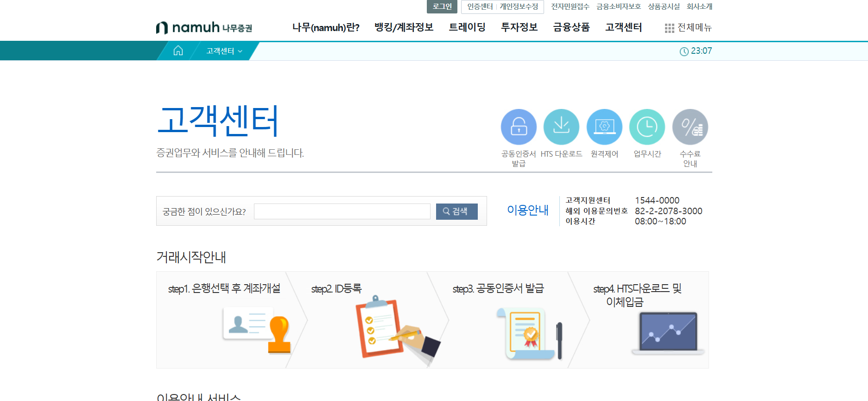Open the 나무(namuh)란? menu

point(326,27)
